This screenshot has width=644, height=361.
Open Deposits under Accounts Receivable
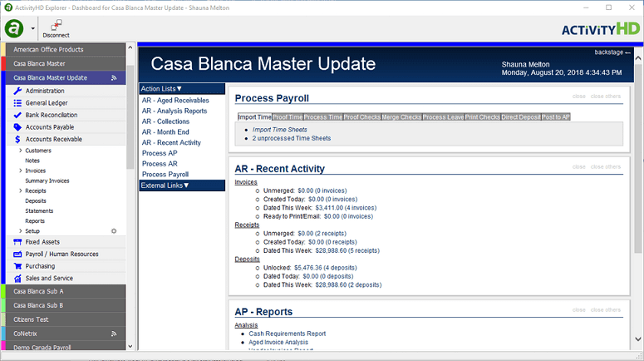pyautogui.click(x=36, y=201)
